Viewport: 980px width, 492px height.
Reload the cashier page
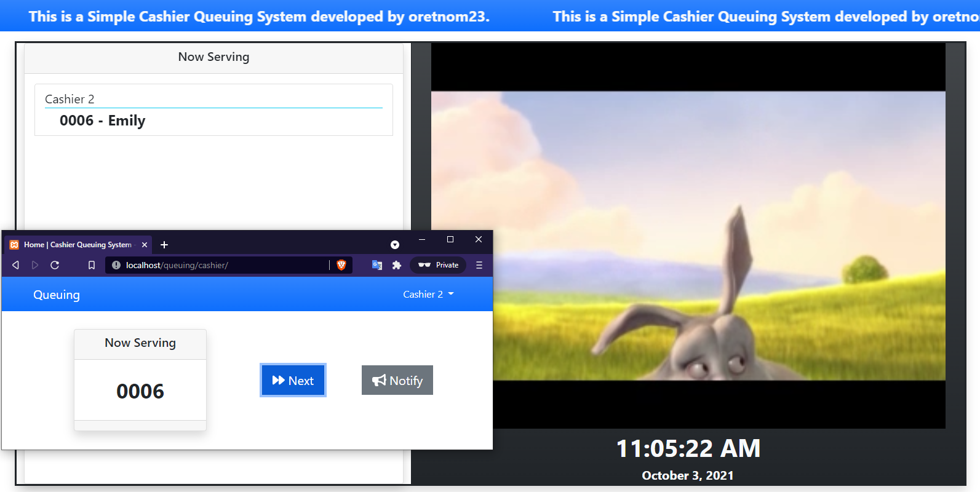pos(55,265)
